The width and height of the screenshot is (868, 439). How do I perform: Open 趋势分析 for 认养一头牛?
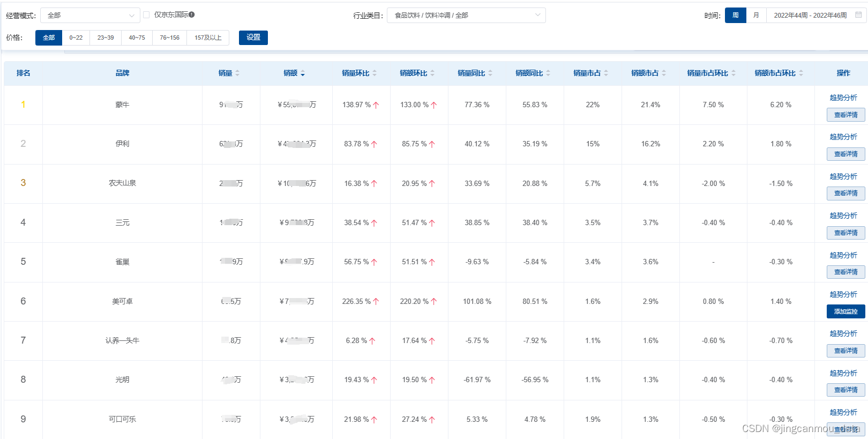(843, 333)
